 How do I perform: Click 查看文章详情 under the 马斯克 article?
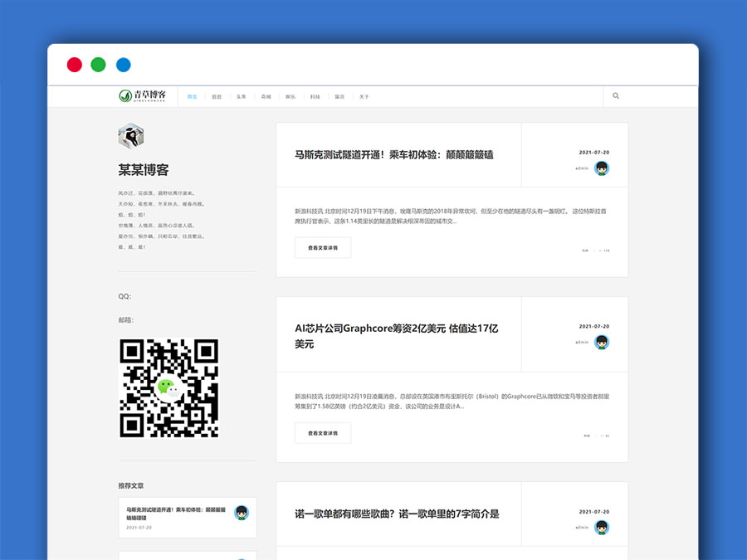[x=323, y=247]
